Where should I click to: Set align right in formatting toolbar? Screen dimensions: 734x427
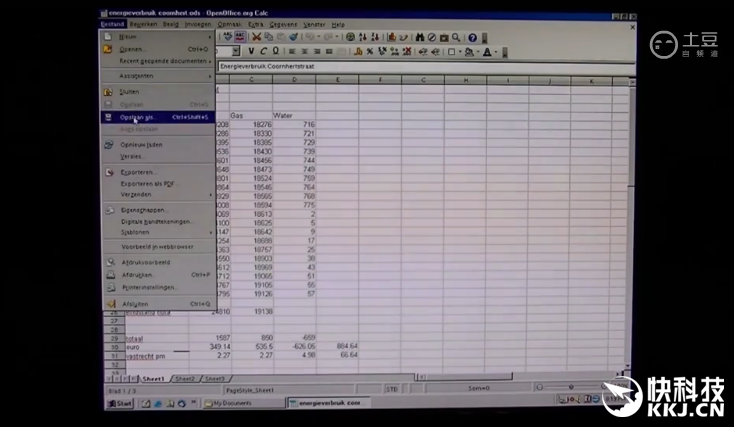coord(317,51)
